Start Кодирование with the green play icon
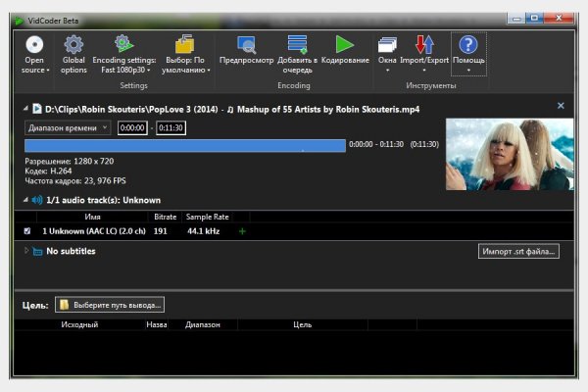The height and width of the screenshot is (392, 588). (345, 44)
